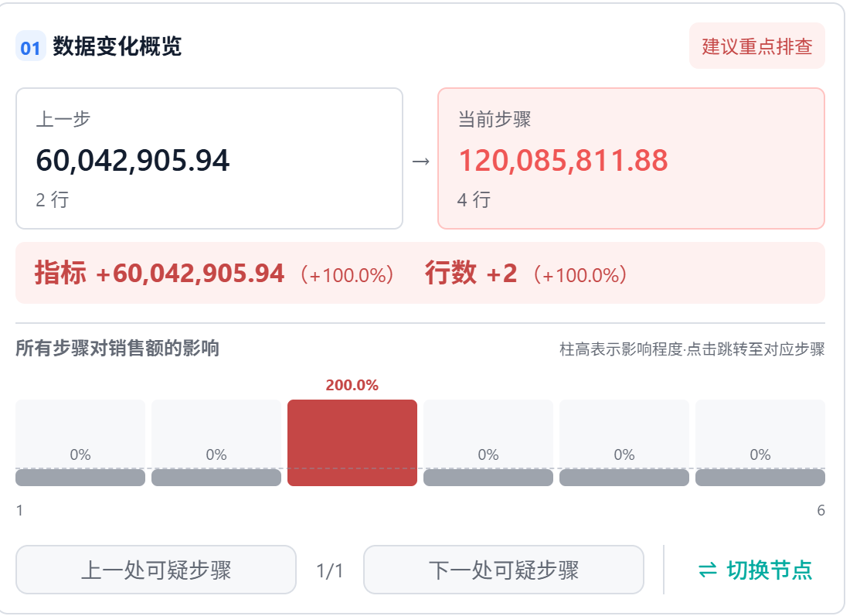Viewport: 860px width, 616px height.
Task: Click the '2 行' row count
Action: (x=52, y=199)
